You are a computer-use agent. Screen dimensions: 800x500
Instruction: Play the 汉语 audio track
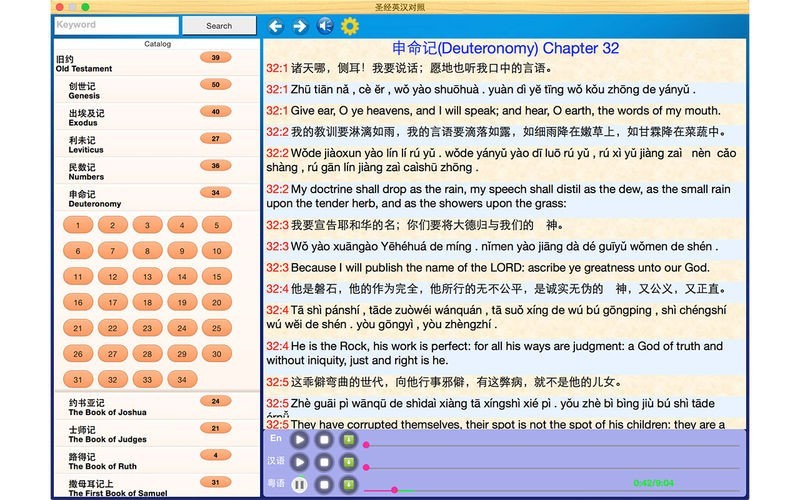[x=298, y=462]
